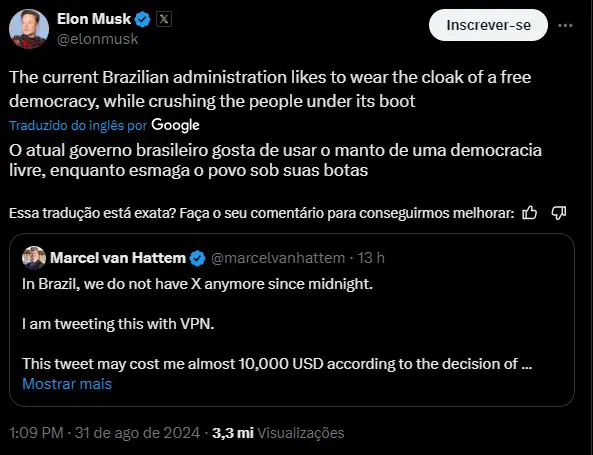Open the @elonmusk handle
The height and width of the screenshot is (455, 593).
click(x=98, y=39)
